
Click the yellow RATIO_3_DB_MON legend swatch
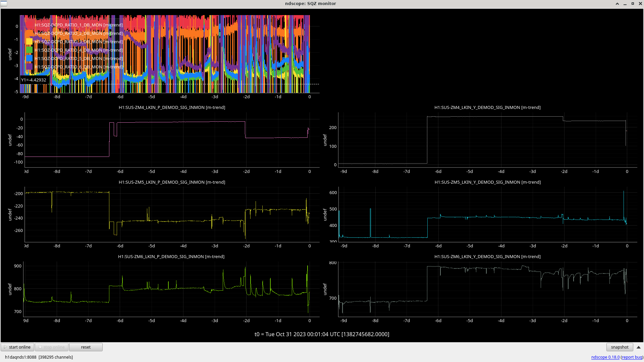(29, 42)
